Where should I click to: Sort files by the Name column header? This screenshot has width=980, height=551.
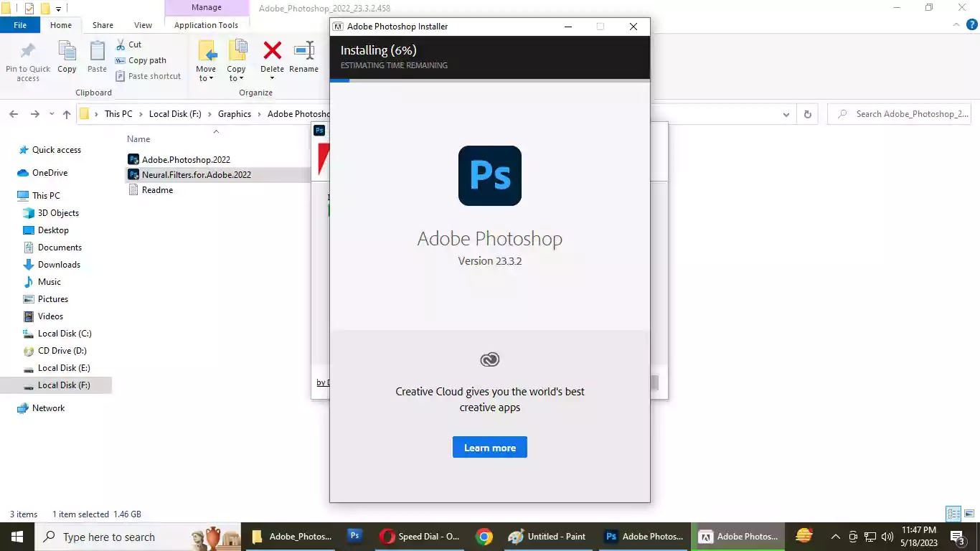(138, 139)
